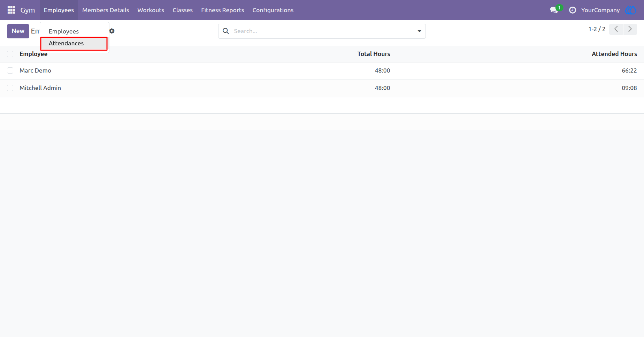644x337 pixels.
Task: Open the activities clock icon
Action: 573,10
